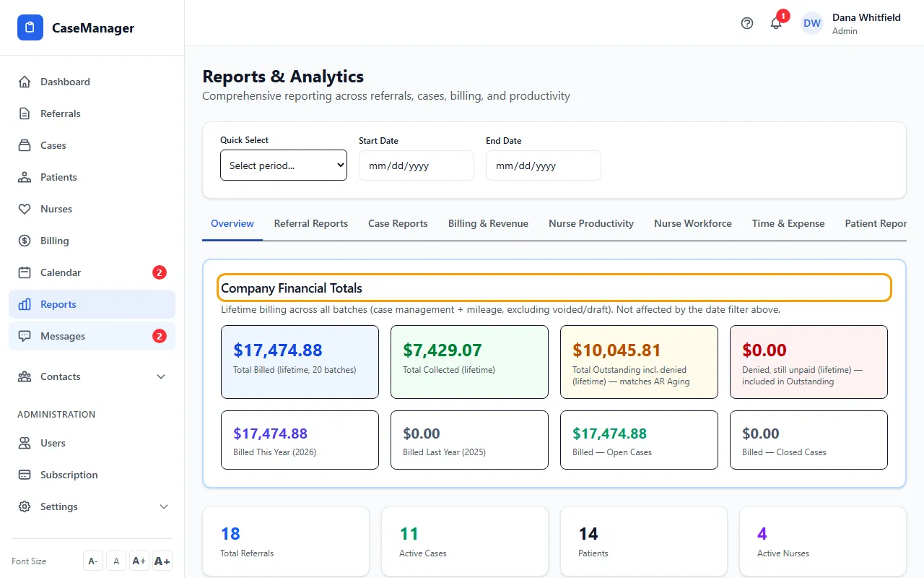
Task: Open the Nurse Productivity tab
Action: [x=591, y=223]
